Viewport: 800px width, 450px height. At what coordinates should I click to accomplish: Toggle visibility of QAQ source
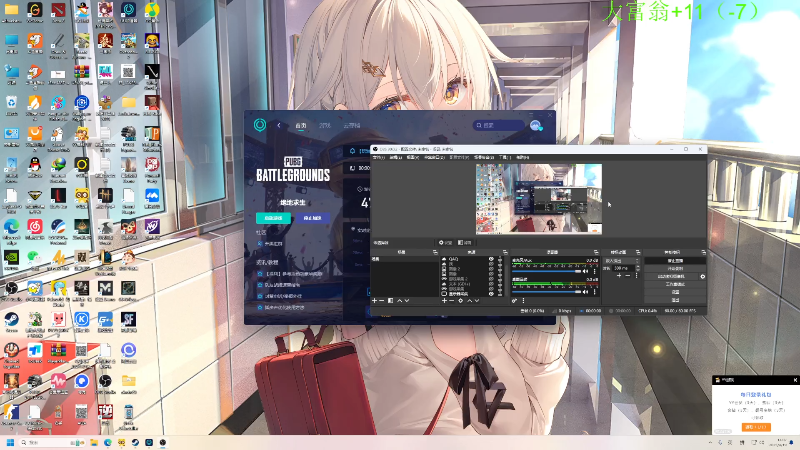[x=491, y=259]
